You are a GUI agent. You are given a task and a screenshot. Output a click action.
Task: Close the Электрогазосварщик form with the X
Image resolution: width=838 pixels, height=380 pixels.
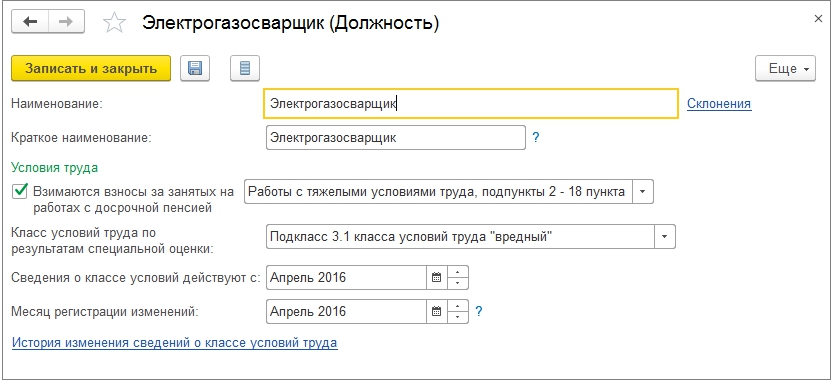pyautogui.click(x=818, y=19)
